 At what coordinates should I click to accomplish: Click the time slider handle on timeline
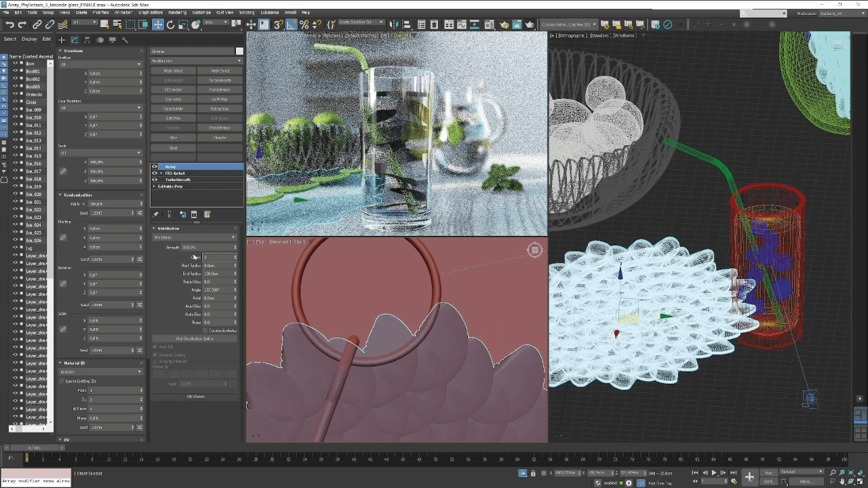click(x=34, y=448)
